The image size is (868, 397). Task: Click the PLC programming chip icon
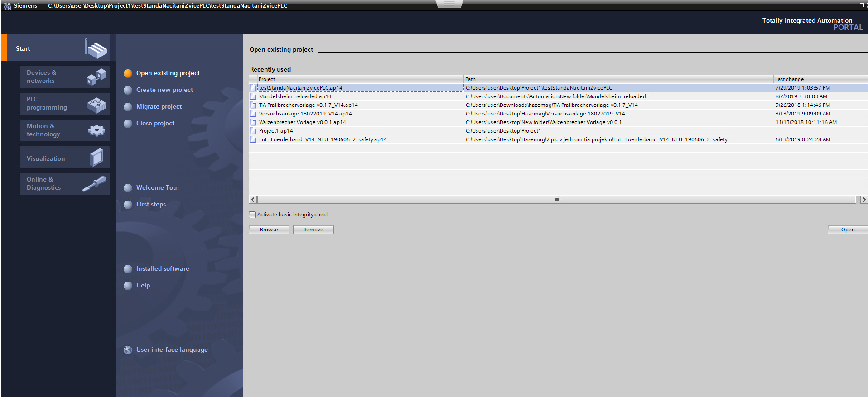tap(96, 105)
